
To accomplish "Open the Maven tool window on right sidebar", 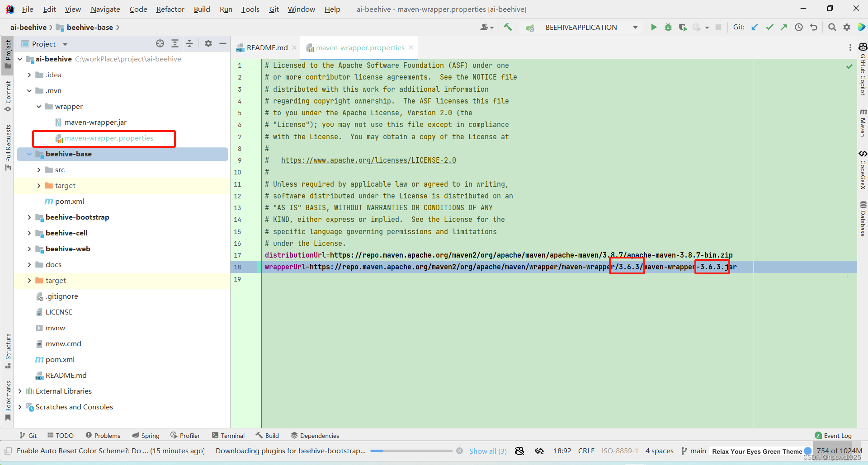I will (863, 123).
